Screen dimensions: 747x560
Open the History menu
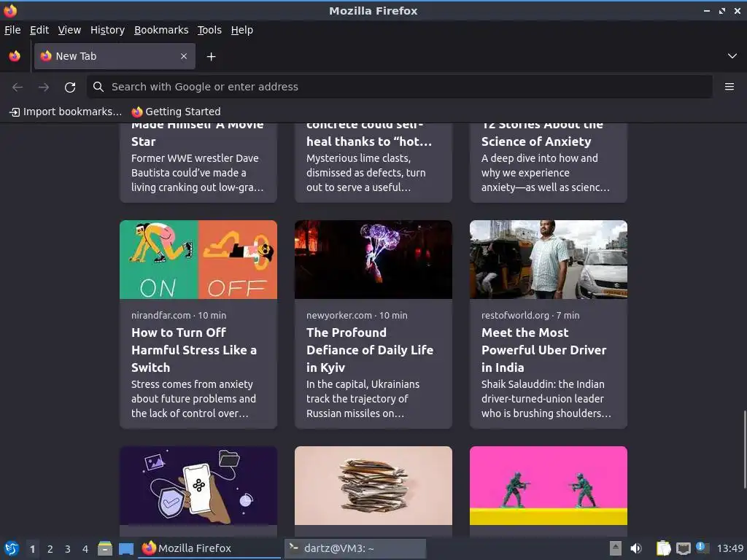pos(107,30)
